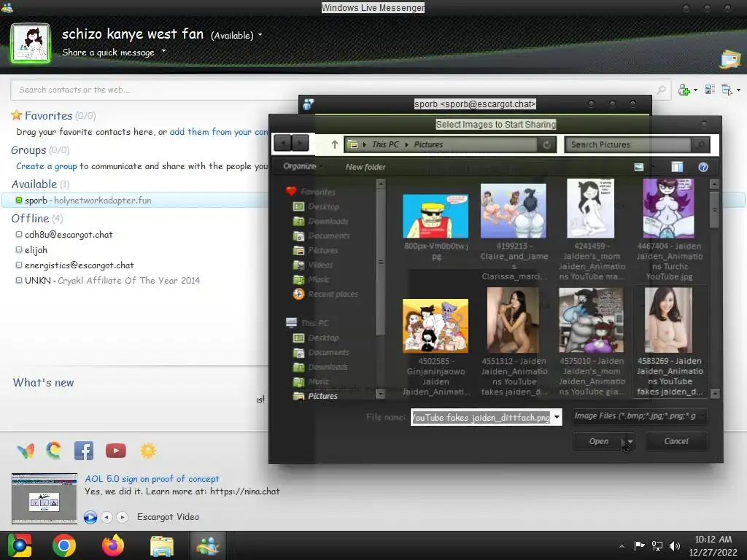
Task: Select the elijah contact
Action: [x=36, y=249]
